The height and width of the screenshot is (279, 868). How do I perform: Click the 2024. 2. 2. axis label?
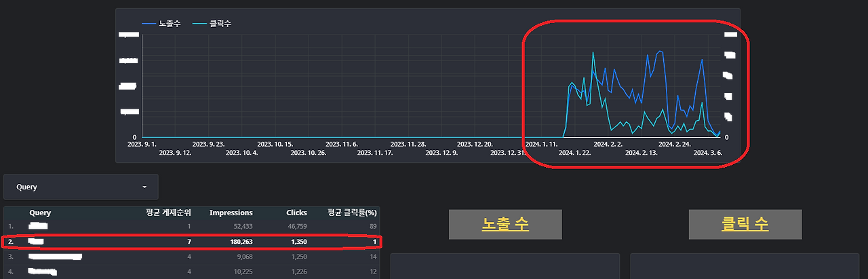click(x=608, y=144)
